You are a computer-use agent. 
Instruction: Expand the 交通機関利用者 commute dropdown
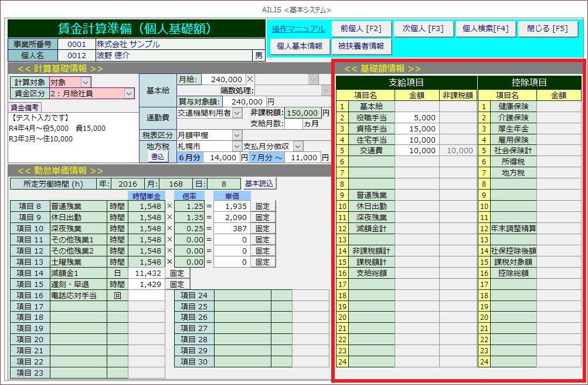[x=237, y=113]
